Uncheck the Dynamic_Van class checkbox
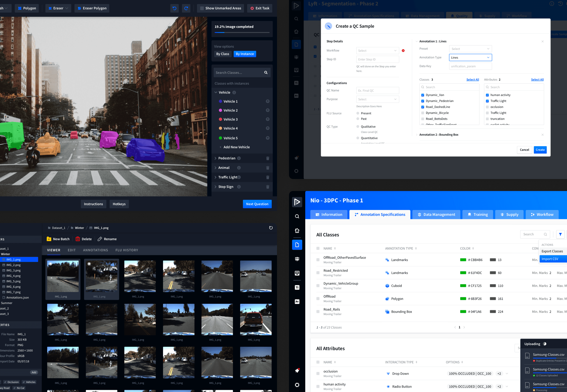567x392 pixels. point(422,95)
